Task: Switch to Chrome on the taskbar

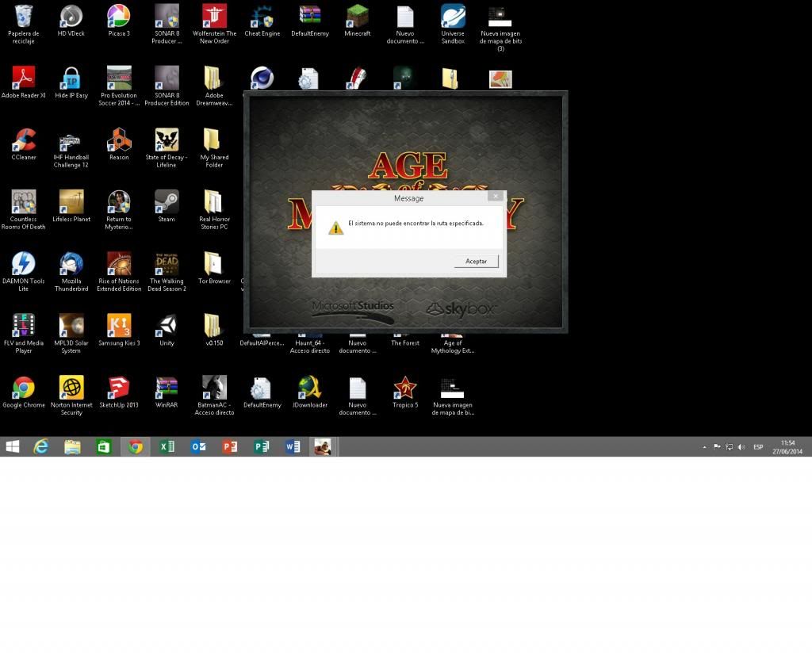Action: coord(136,447)
